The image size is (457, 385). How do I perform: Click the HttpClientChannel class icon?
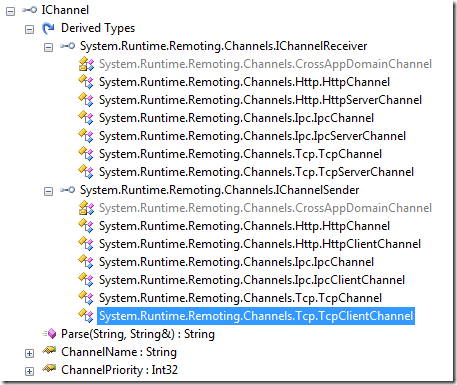coord(86,244)
